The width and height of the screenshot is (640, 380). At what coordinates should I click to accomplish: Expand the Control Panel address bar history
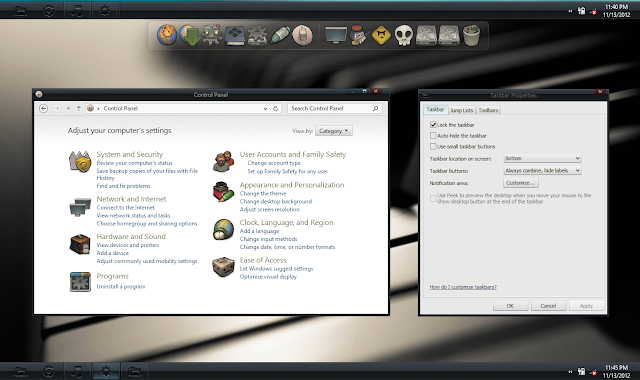(x=265, y=109)
